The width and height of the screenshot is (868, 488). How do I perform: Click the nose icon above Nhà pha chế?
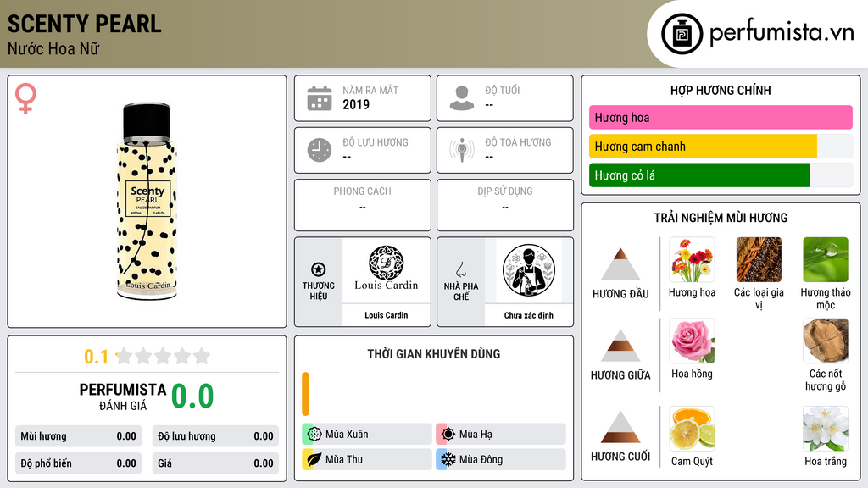(x=460, y=269)
